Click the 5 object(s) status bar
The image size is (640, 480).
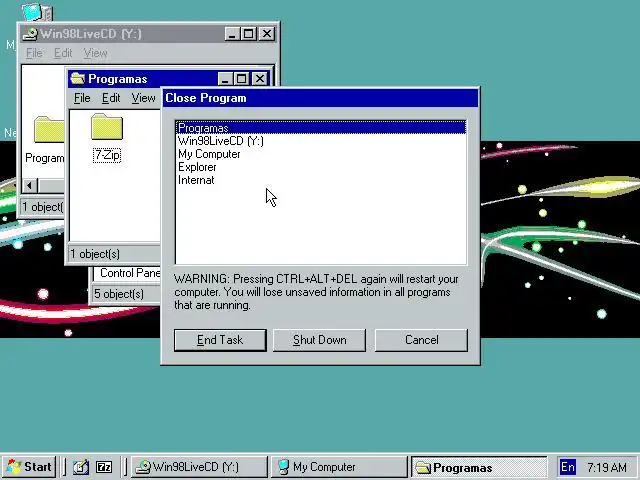(x=126, y=294)
